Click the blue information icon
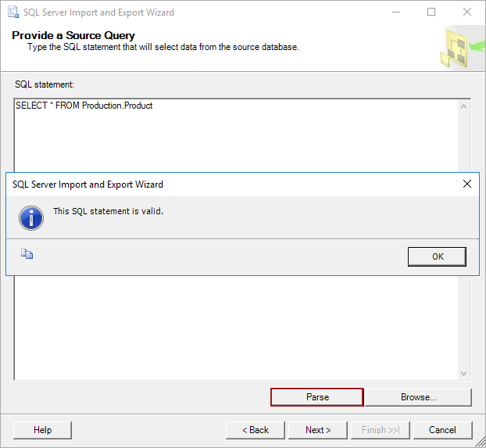486x448 pixels. [31, 218]
